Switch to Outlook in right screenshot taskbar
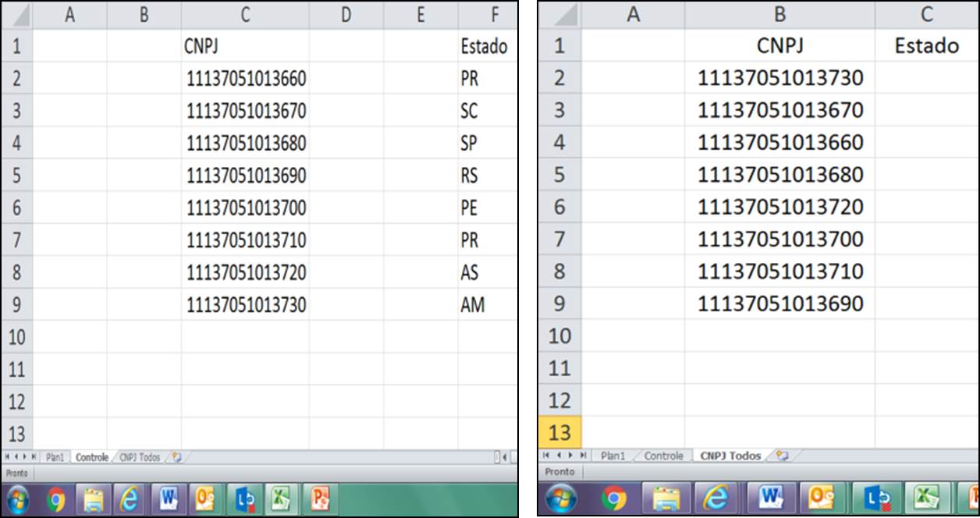The image size is (980, 518). (x=822, y=498)
